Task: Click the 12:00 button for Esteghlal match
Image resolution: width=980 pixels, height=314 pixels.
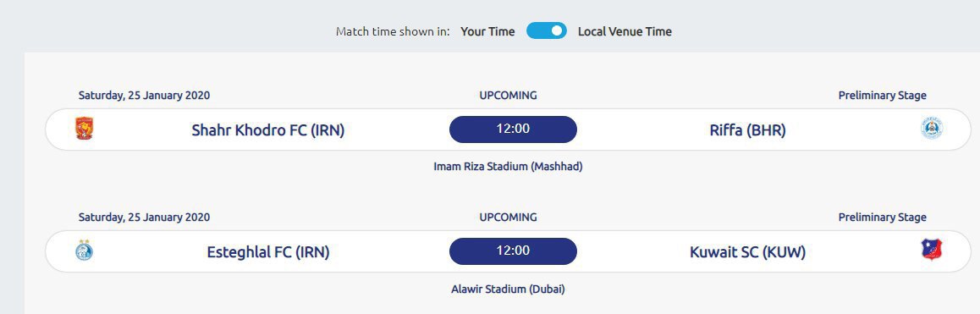Action: click(513, 251)
